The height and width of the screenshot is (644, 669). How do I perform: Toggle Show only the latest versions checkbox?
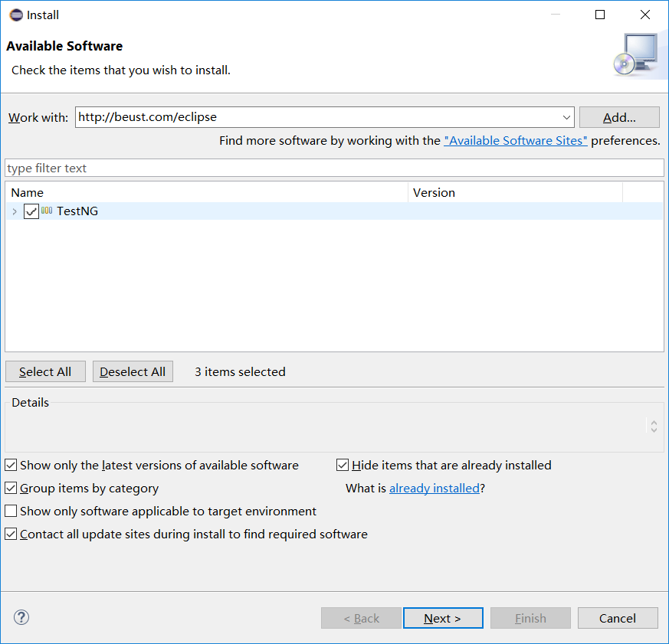tap(11, 465)
